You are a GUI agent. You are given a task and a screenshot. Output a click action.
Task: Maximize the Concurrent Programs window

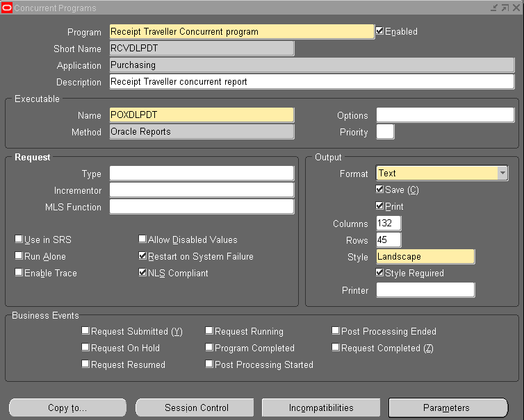(505, 8)
